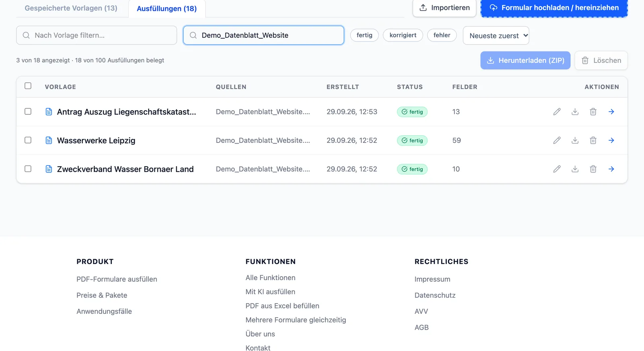Download the Antrag Auszug Liegenschaftskataster filling
The image size is (644, 351).
point(575,112)
